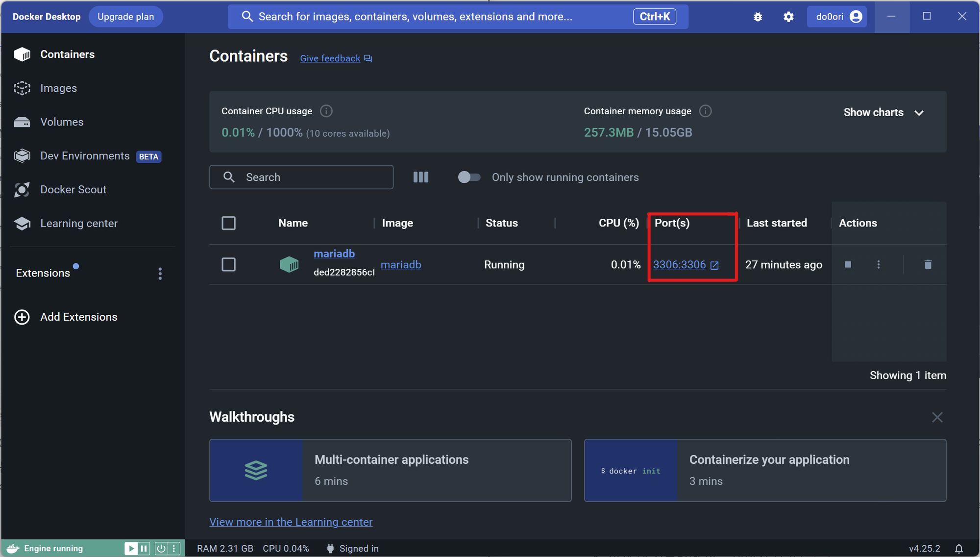Click external-link icon next to 3306:3306
The height and width of the screenshot is (557, 980).
pos(714,265)
